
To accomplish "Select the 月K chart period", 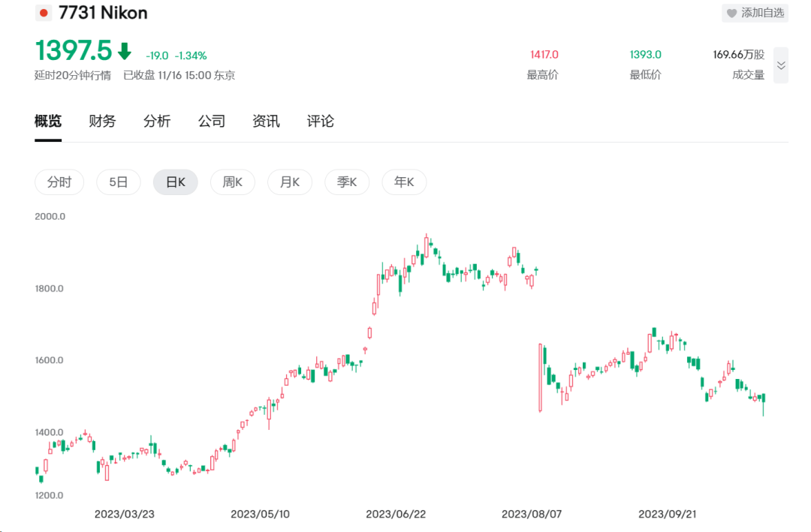I will pyautogui.click(x=290, y=182).
